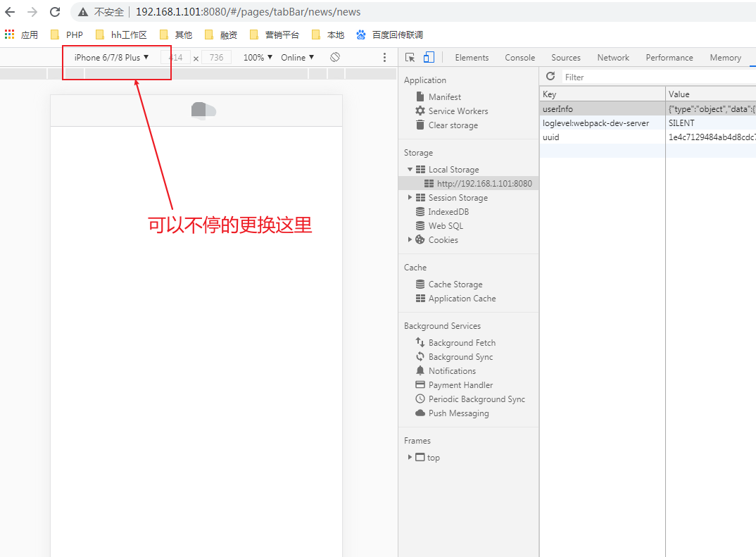The width and height of the screenshot is (756, 557).
Task: Expand the Session Storage tree item
Action: point(410,197)
